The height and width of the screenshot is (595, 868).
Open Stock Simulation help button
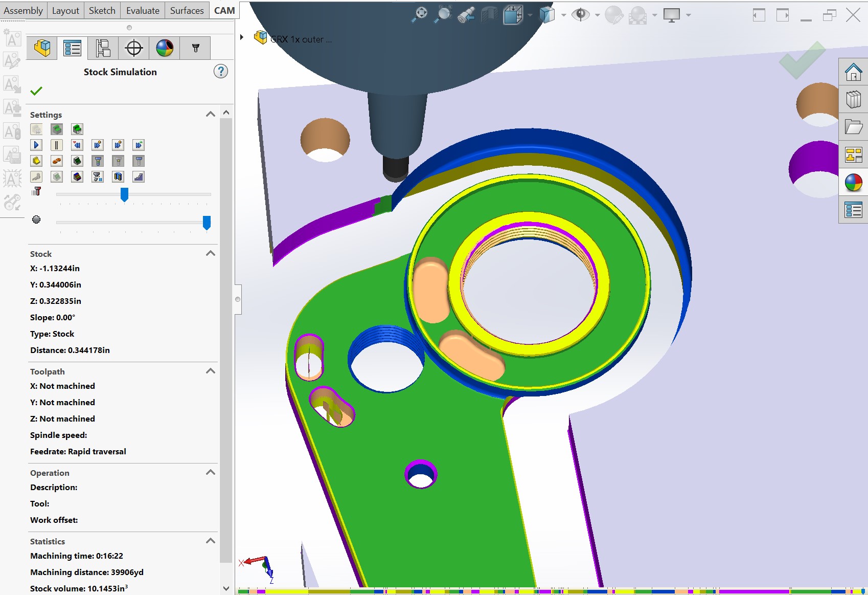pyautogui.click(x=220, y=72)
